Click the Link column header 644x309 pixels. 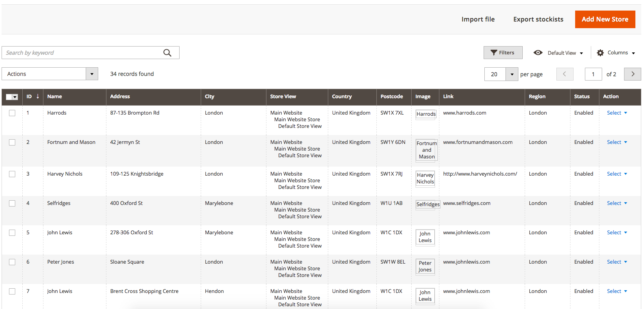(x=482, y=97)
